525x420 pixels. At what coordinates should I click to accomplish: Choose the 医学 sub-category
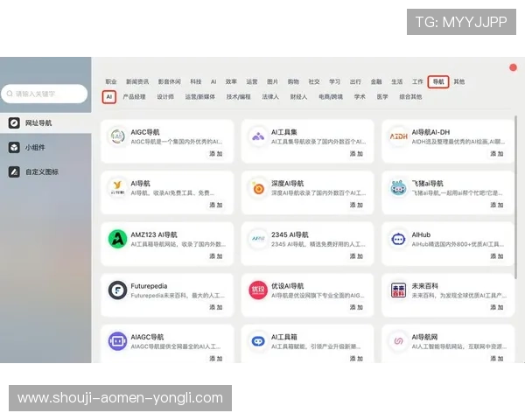382,97
